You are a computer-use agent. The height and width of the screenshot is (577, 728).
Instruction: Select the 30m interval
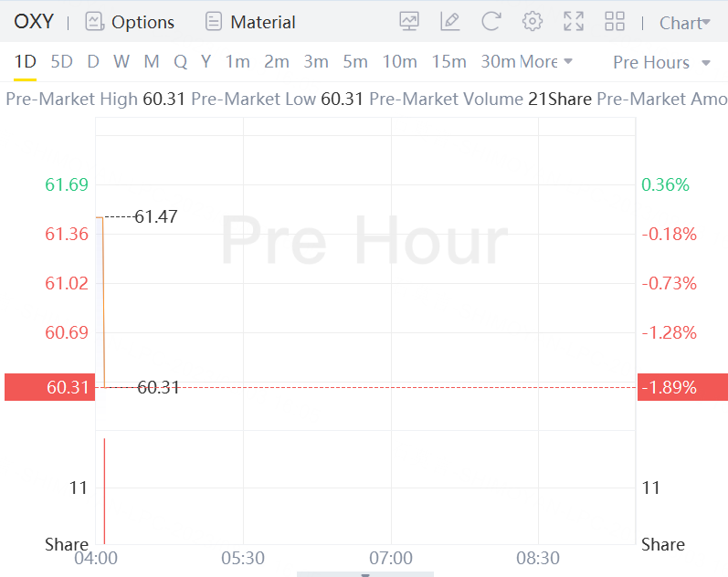click(x=498, y=62)
